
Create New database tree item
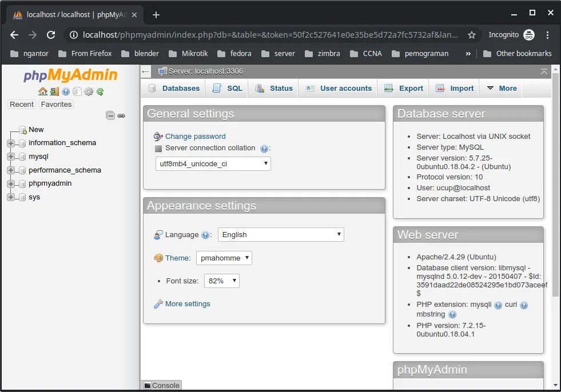pyautogui.click(x=36, y=130)
